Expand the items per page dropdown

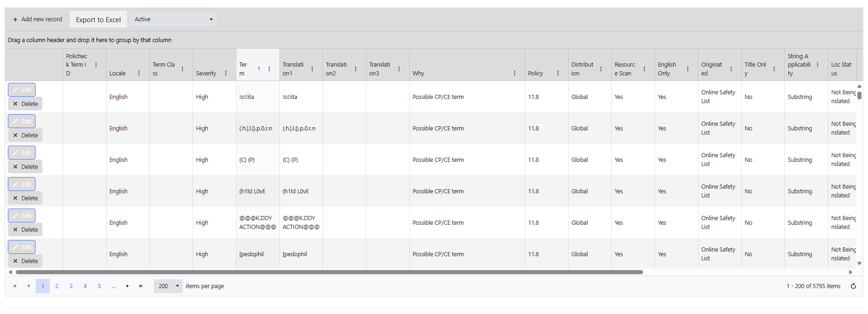168,286
